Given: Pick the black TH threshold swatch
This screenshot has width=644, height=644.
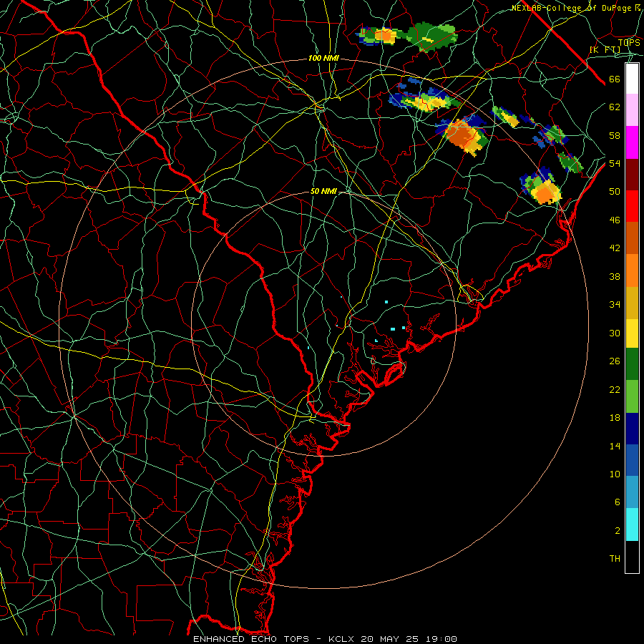Looking at the screenshot, I should click(x=632, y=557).
